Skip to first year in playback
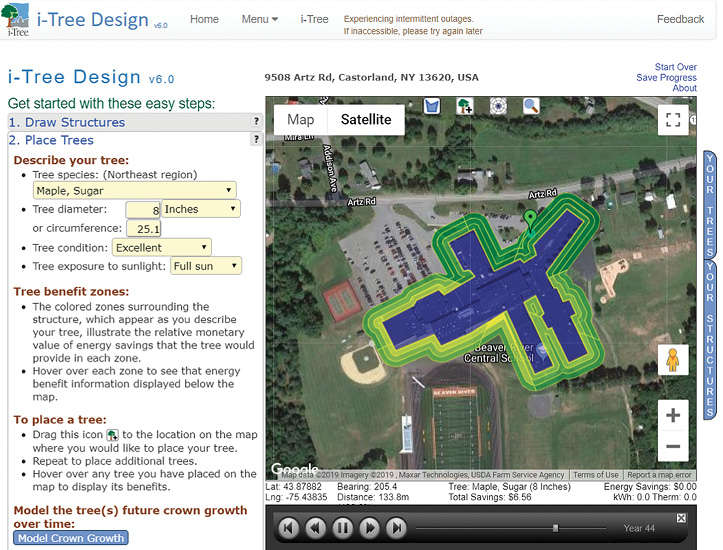This screenshot has height=550, width=723. (x=288, y=527)
